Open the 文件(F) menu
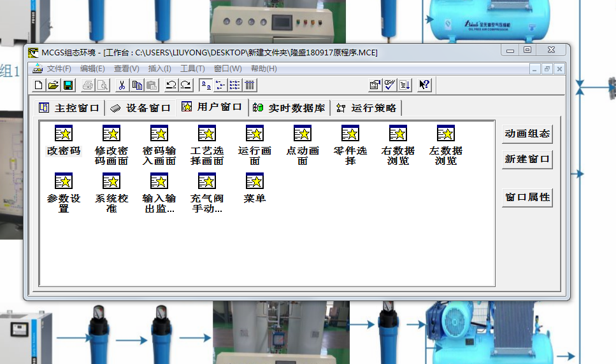 point(59,69)
